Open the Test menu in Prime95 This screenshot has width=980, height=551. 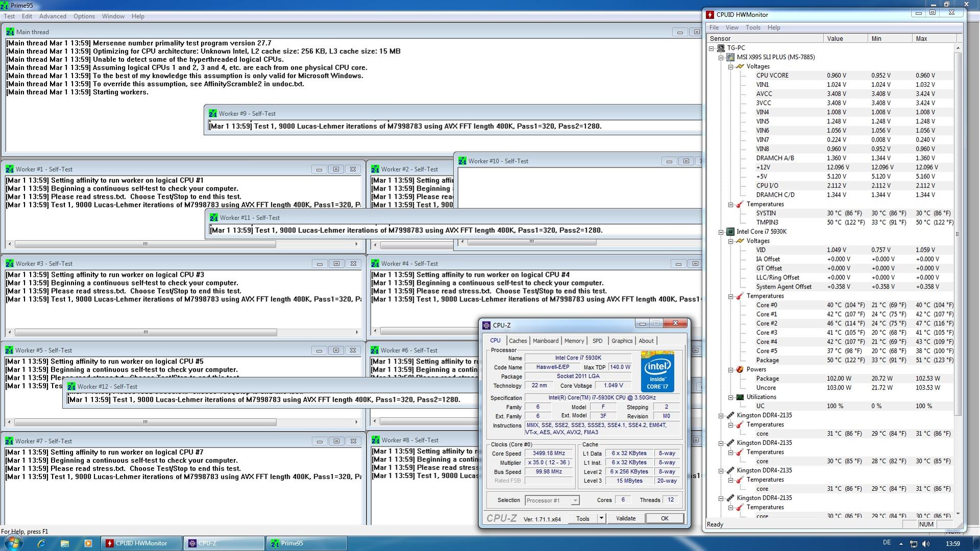click(9, 16)
